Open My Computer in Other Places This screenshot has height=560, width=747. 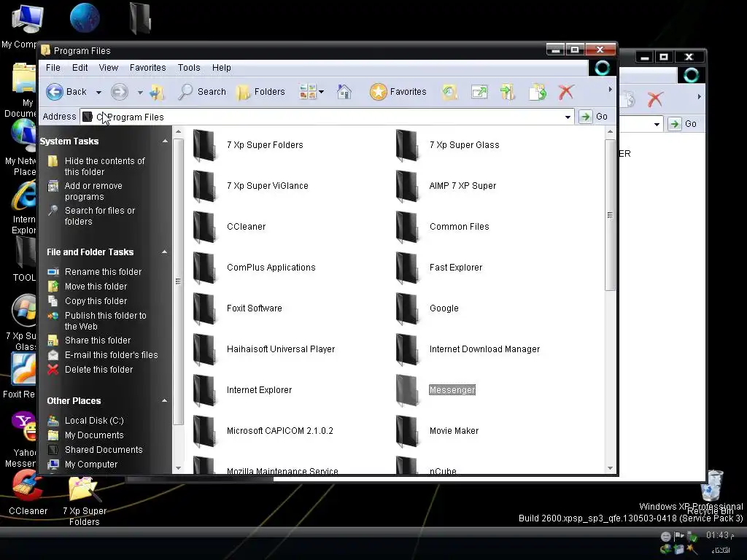pos(91,464)
